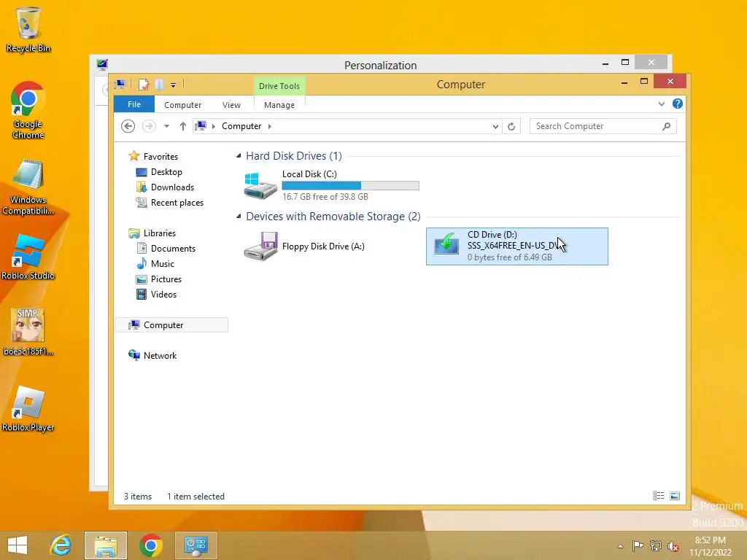Click the network tray icon

(x=656, y=545)
